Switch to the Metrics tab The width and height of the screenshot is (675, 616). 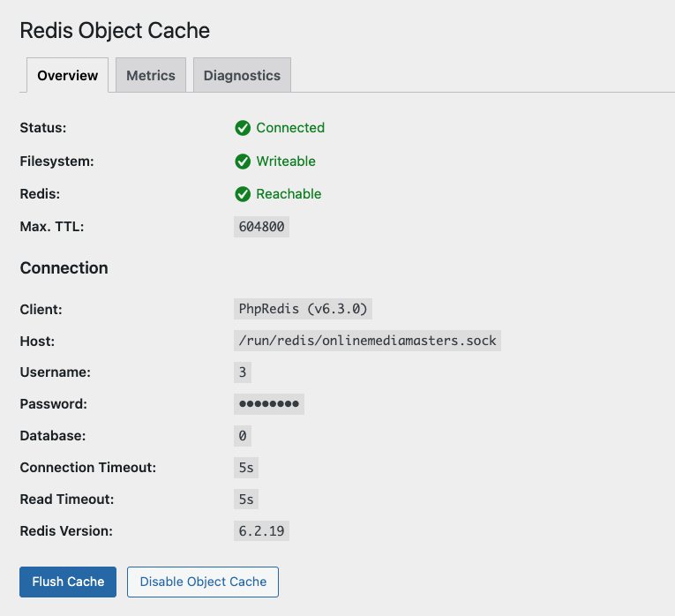pyautogui.click(x=151, y=75)
